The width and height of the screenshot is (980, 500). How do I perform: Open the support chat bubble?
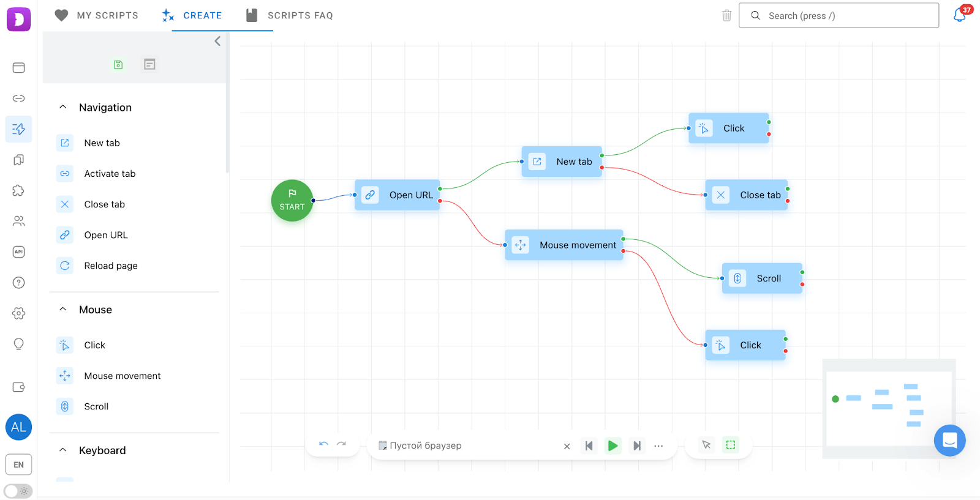click(x=949, y=440)
